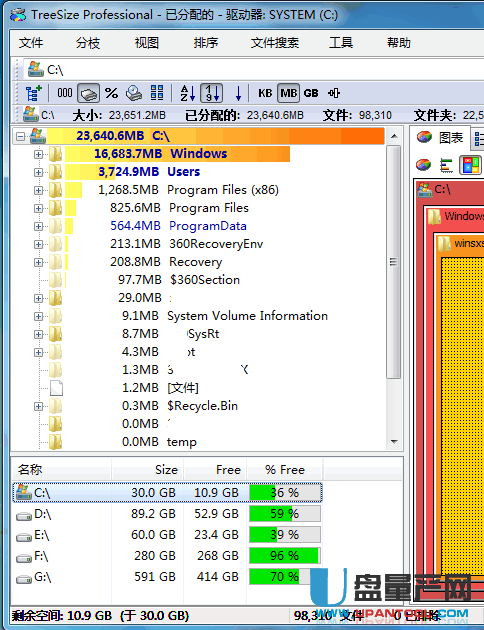484x630 pixels.
Task: Open the 排序 menu
Action: coord(206,43)
